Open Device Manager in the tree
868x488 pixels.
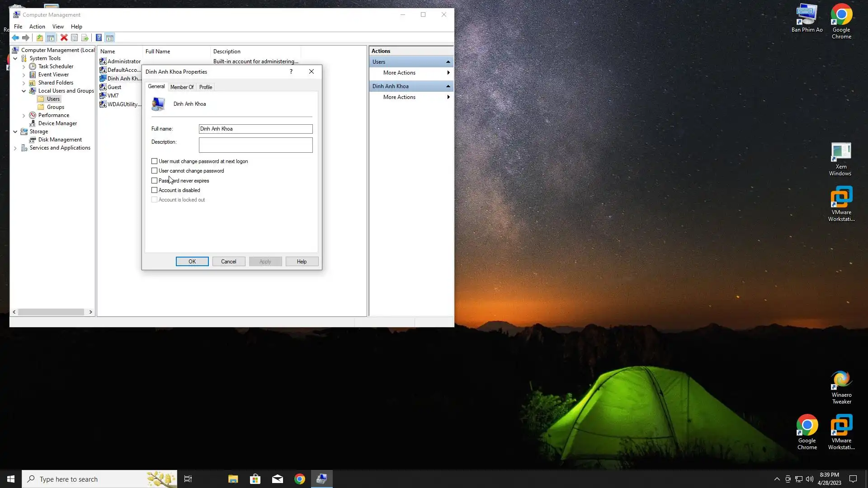tap(57, 123)
